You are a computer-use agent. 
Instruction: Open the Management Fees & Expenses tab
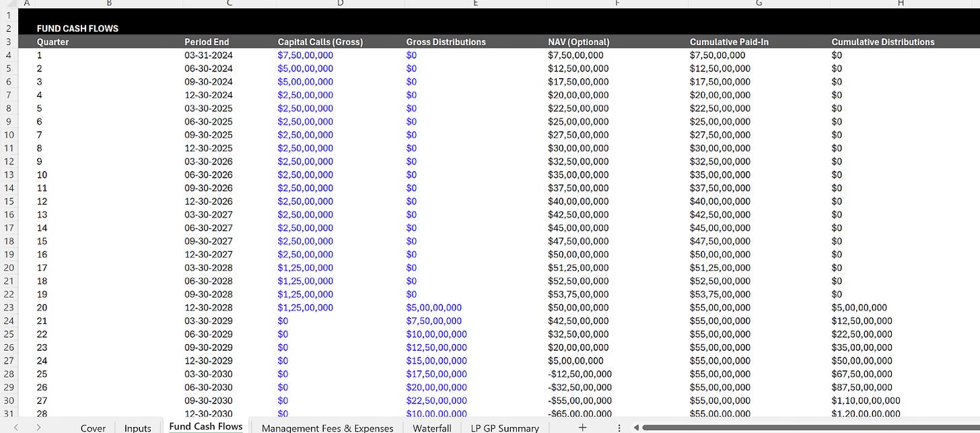[x=327, y=428]
